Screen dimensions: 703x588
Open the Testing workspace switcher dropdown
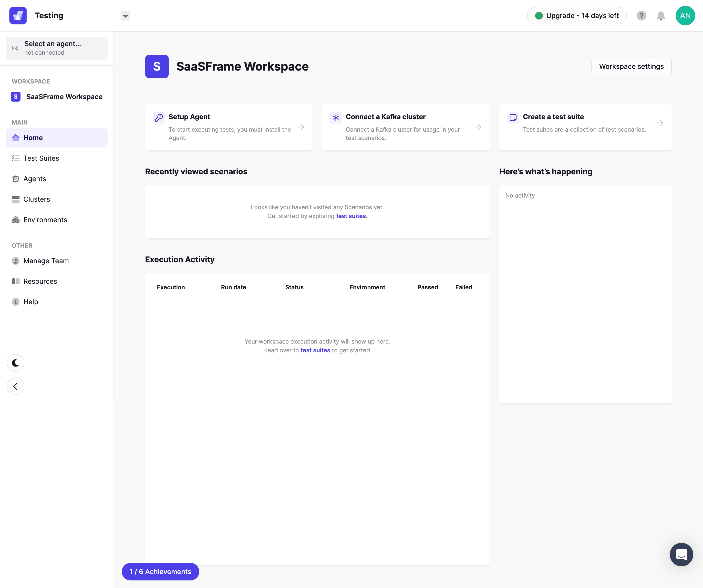coord(125,16)
